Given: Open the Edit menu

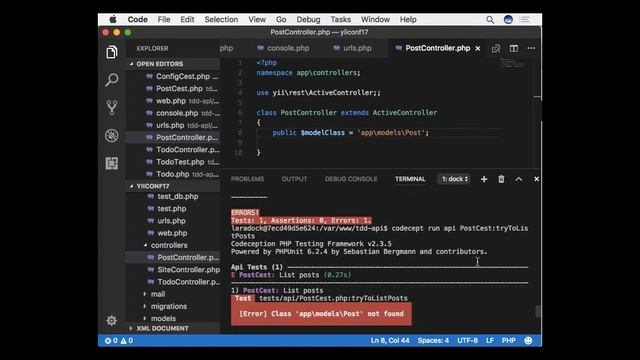Looking at the screenshot, I should click(187, 19).
